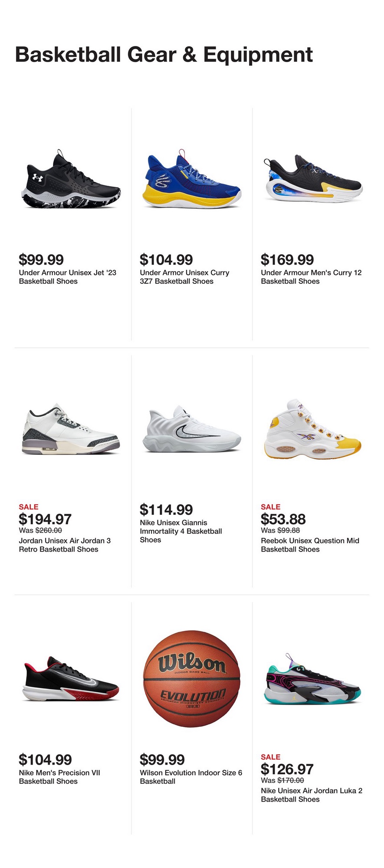Open Nike Unisex Giannis Immortality 4 link
This screenshot has height=868, width=384.
(x=181, y=531)
